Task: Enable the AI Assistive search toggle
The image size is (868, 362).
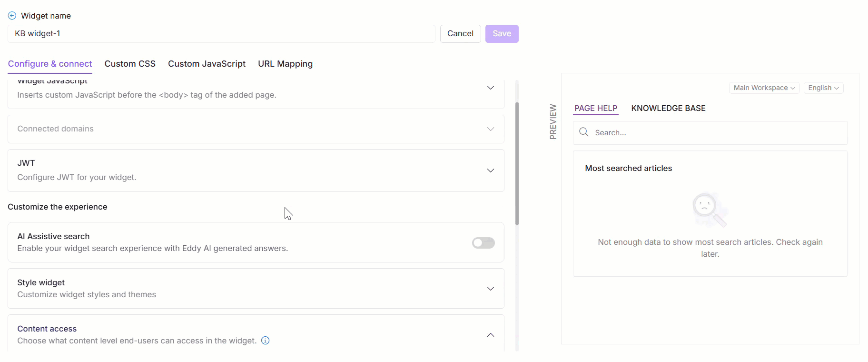Action: (x=483, y=243)
